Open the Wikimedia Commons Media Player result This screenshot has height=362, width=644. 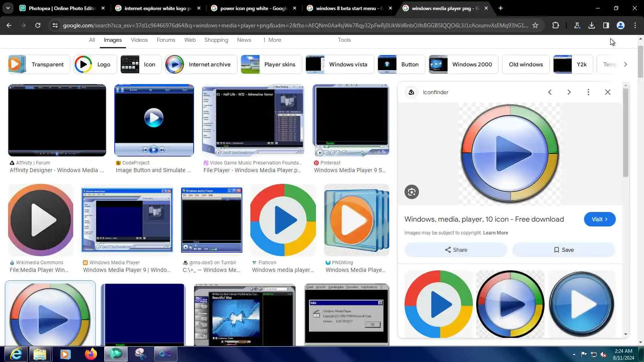pos(41,220)
